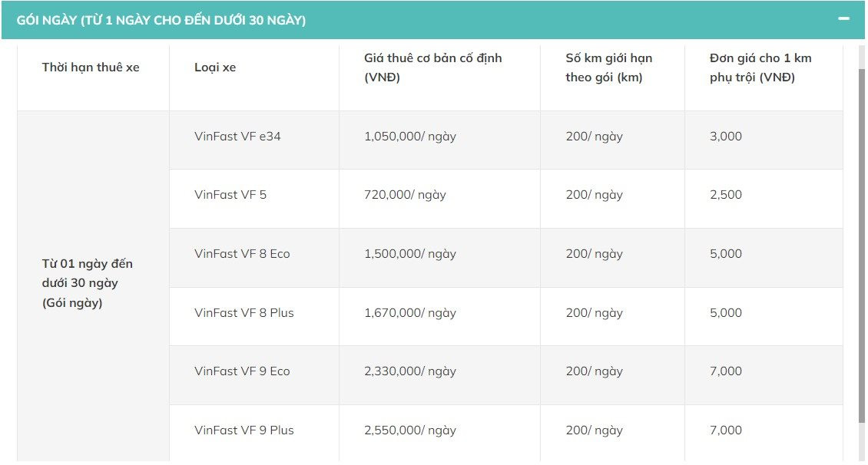This screenshot has height=465, width=868.
Task: Click the VinFast VF 8 Plus row
Action: 244,313
